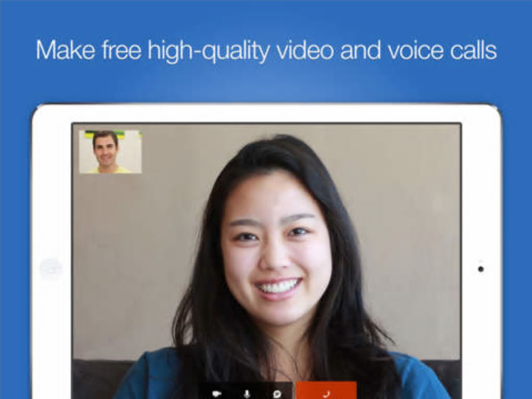Screen dimensions: 532x399
Task: Open the chat bubble icon during call
Action: coord(277,394)
